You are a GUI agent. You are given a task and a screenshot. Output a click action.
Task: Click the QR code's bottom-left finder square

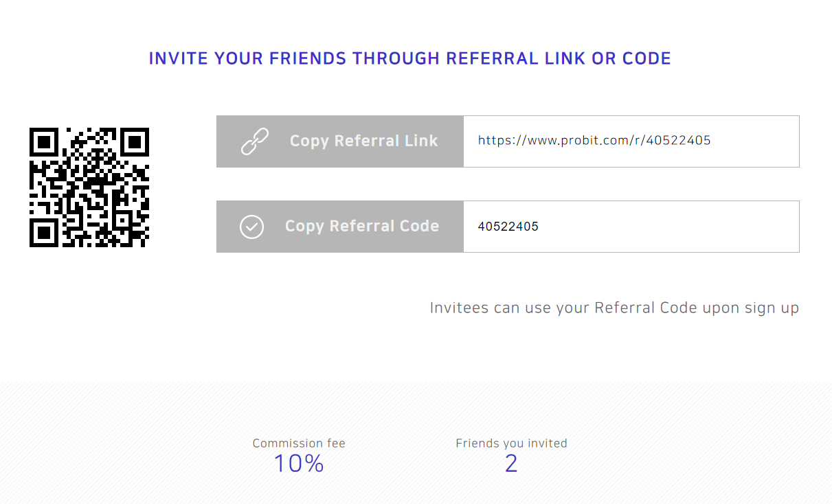[44, 233]
